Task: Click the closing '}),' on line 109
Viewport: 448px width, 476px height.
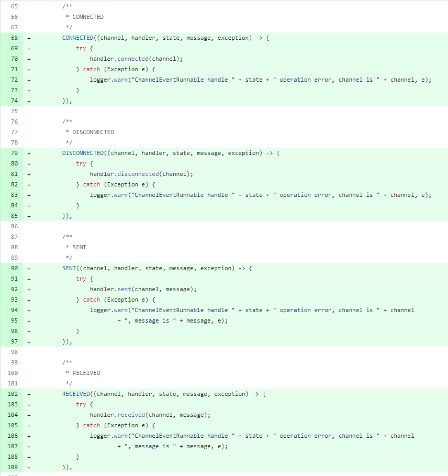Action: click(67, 467)
